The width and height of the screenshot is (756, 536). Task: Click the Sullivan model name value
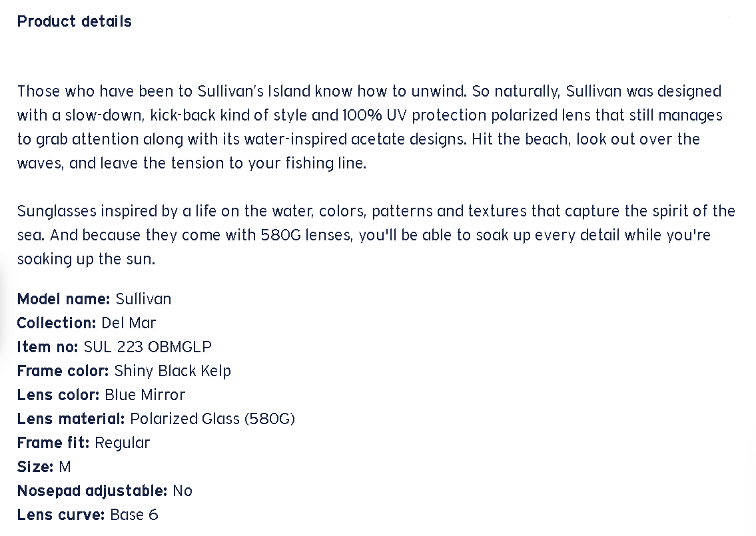tap(143, 299)
